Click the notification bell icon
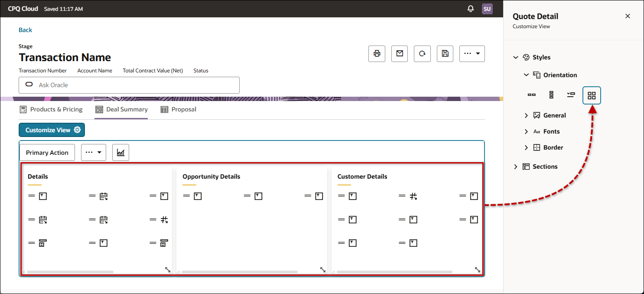644x294 pixels. [471, 8]
